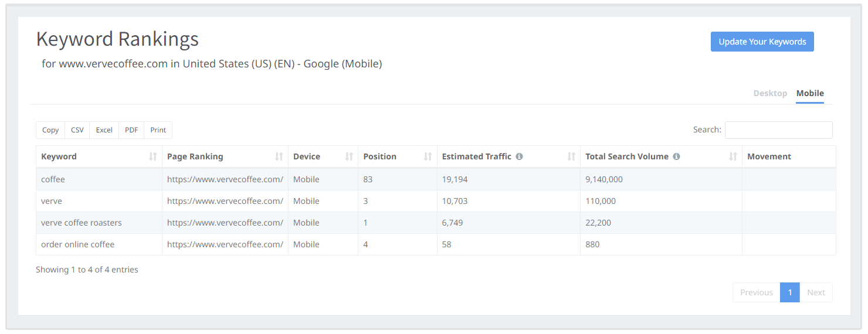Click estimated traffic 10,703
Image resolution: width=868 pixels, height=334 pixels.
455,201
